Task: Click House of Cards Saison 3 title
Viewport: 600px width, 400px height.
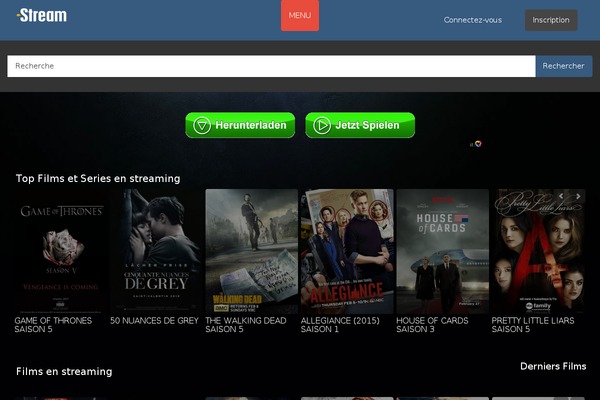Action: pos(432,325)
